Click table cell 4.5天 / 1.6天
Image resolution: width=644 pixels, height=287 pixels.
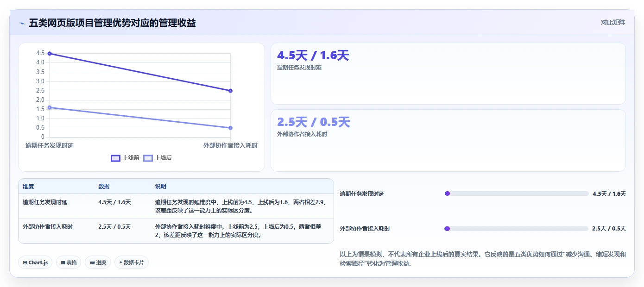[114, 202]
